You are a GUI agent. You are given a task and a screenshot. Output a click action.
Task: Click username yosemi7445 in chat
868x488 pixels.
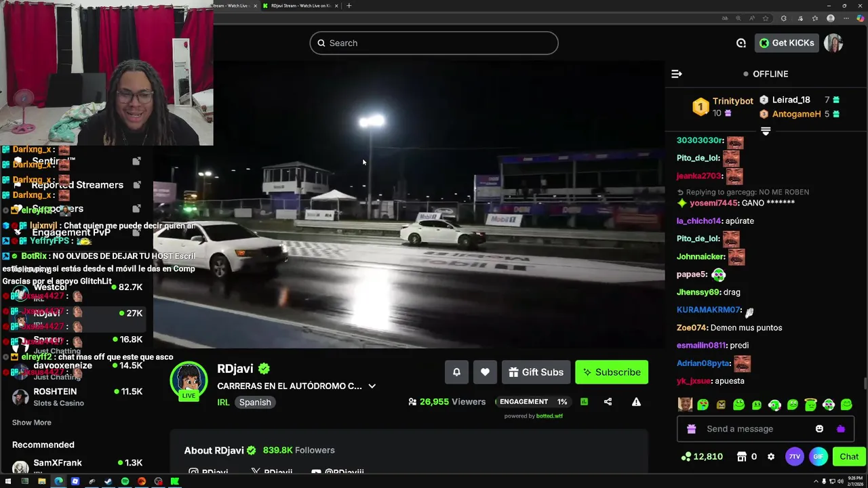coord(714,203)
